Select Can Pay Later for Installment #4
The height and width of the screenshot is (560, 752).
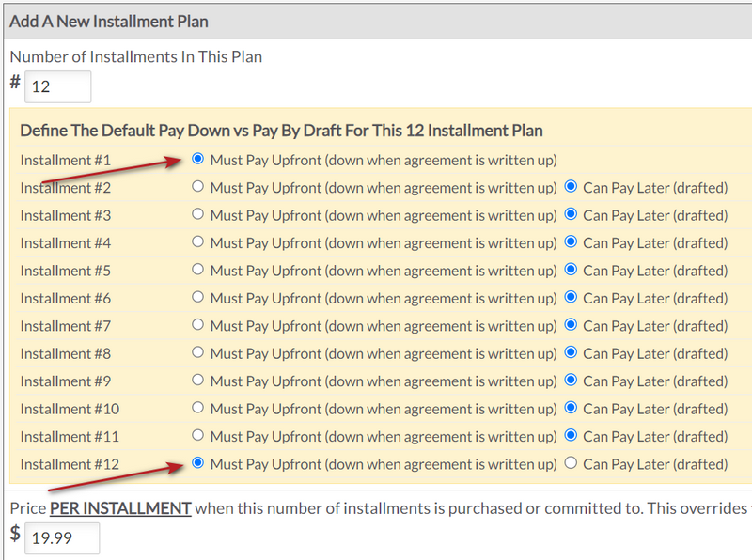tap(572, 242)
